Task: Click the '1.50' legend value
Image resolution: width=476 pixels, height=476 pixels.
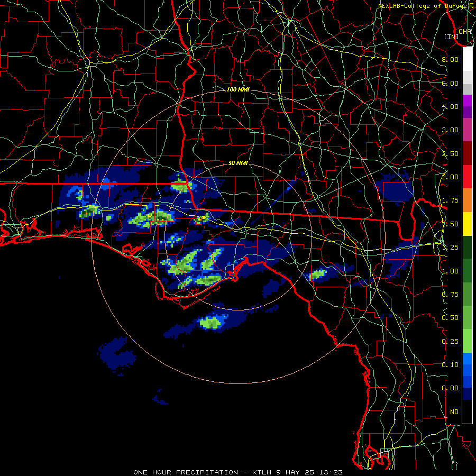Action: [450, 224]
